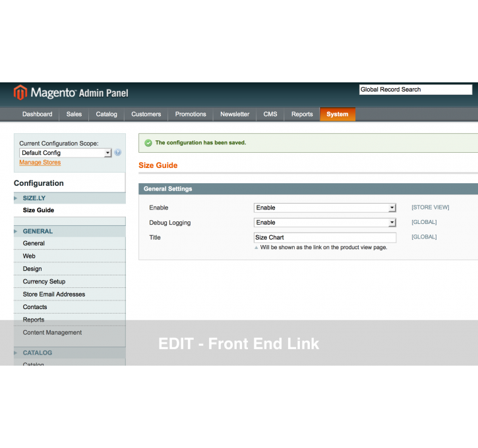Click the Configuration sidebar heading
The image size is (478, 448).
(39, 183)
